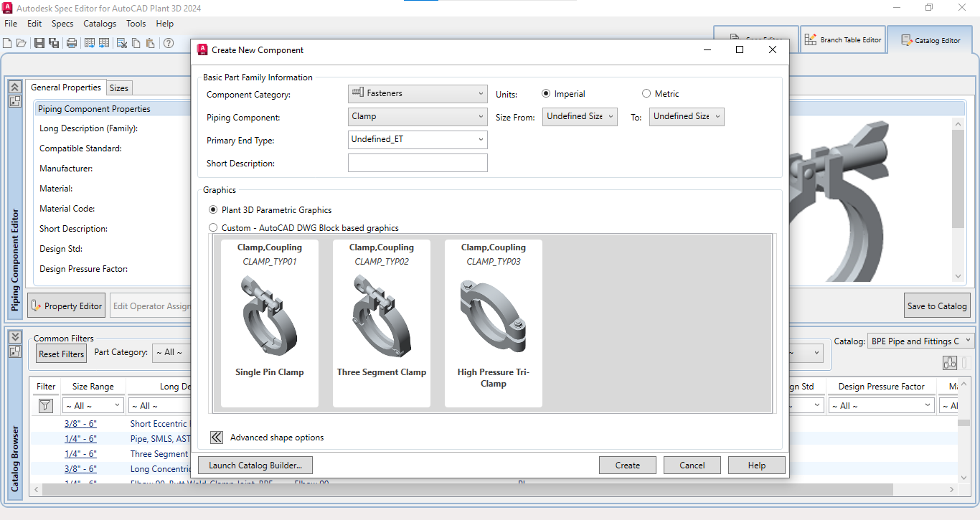Select Metric units radio button
Screen dimensions: 980x520
pos(646,94)
